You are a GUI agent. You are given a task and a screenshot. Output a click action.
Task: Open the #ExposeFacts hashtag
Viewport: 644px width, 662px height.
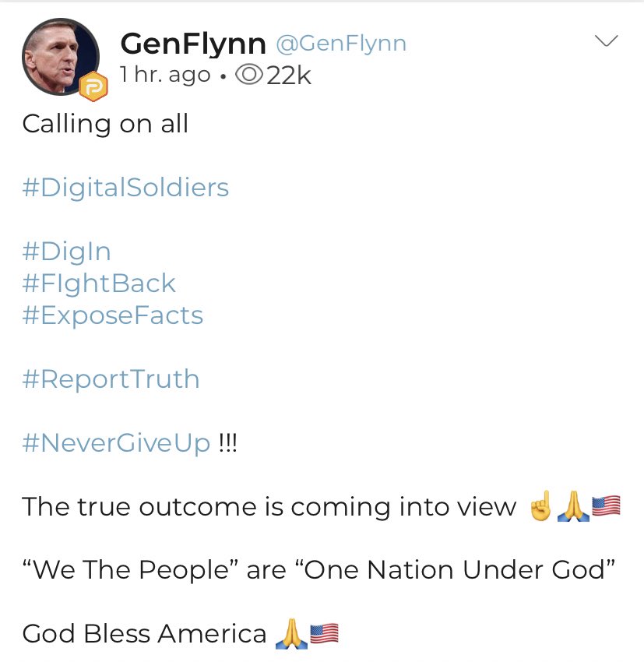[x=112, y=315]
